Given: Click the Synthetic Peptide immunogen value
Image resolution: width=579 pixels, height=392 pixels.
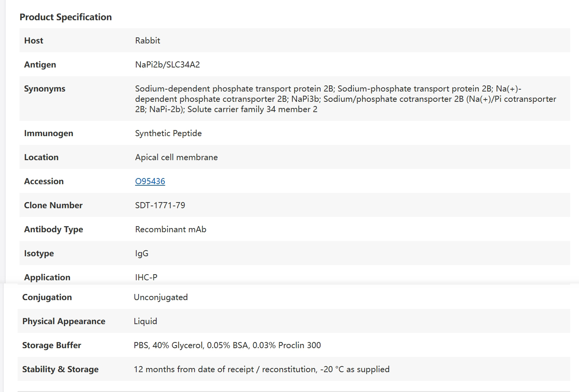Looking at the screenshot, I should point(168,133).
